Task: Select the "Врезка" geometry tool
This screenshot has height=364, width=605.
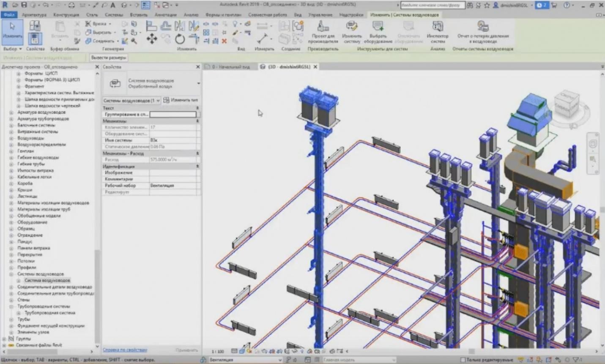Action: pyautogui.click(x=98, y=24)
